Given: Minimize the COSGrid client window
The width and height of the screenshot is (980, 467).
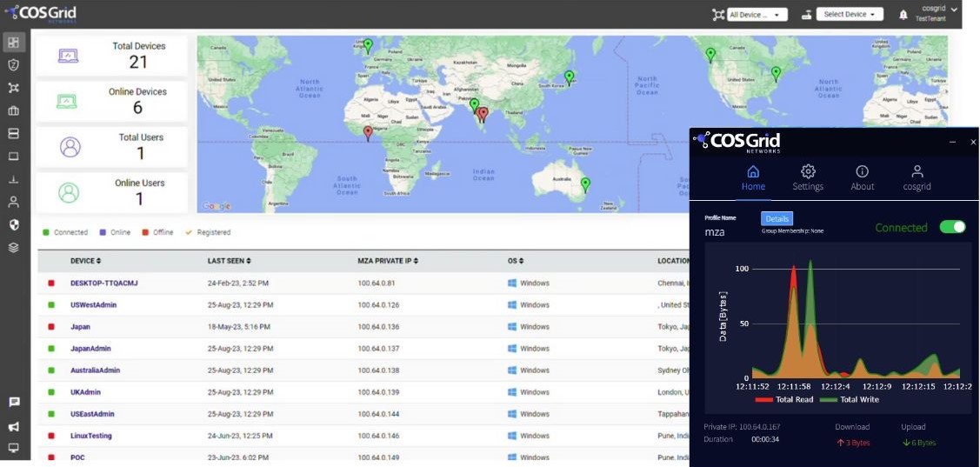Looking at the screenshot, I should pos(952,143).
